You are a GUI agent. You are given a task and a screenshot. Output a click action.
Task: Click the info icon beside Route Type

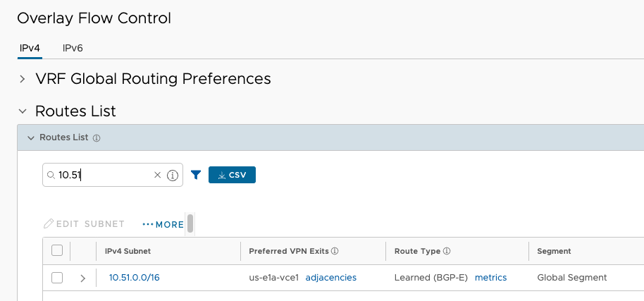[447, 251]
